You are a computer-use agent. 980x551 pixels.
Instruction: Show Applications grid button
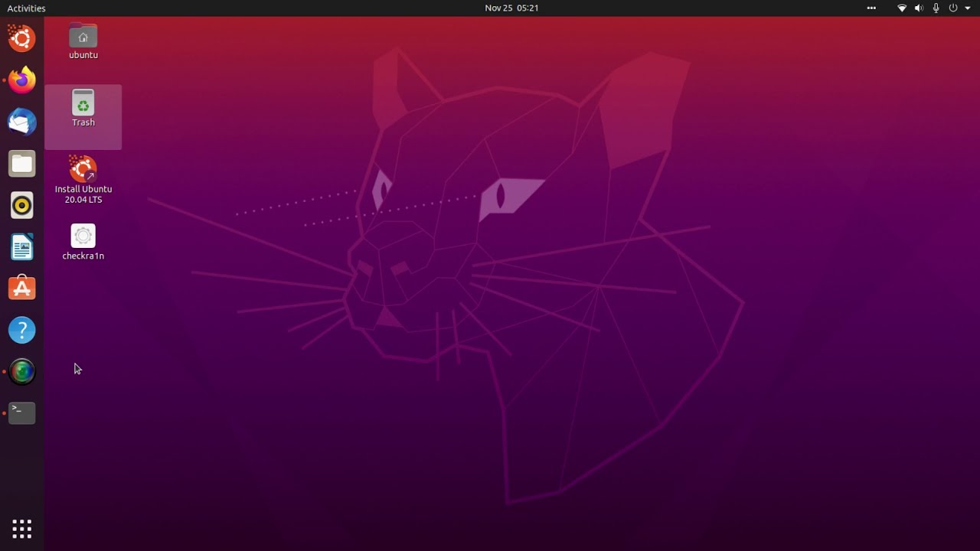[x=21, y=529]
